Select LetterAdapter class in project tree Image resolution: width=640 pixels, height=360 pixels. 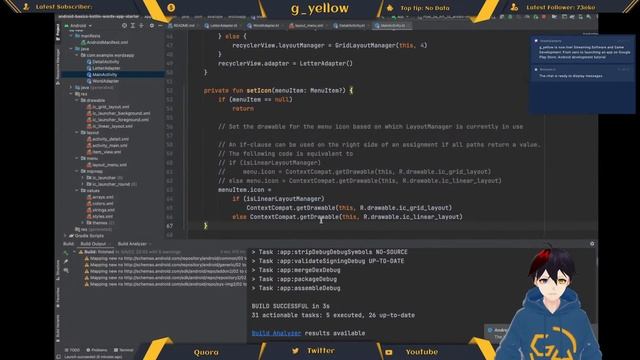click(103, 68)
